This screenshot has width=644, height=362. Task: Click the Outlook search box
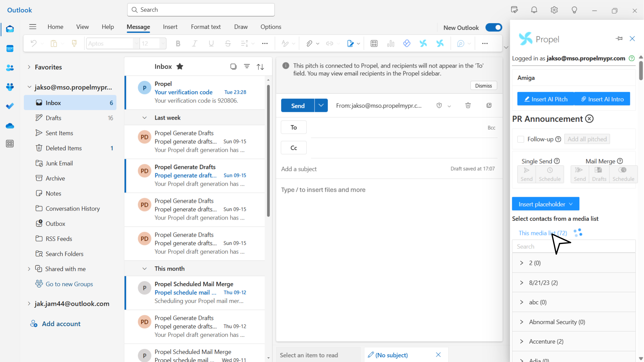pos(201,10)
